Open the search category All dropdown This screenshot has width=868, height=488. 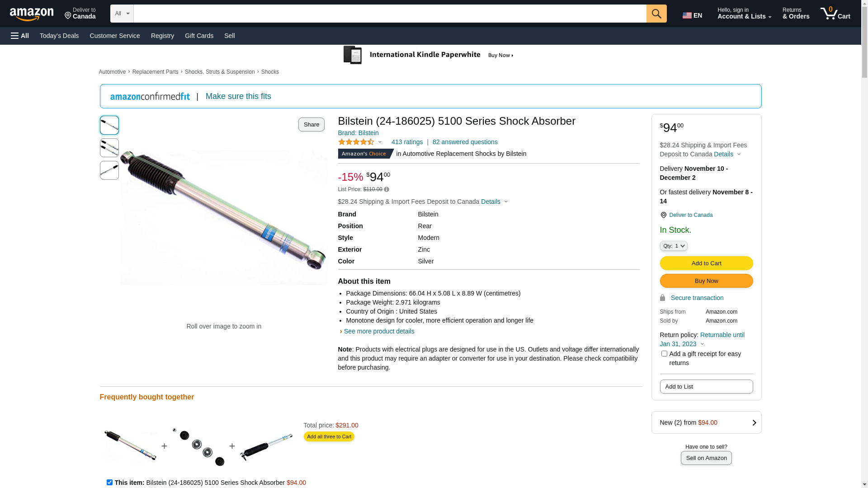[x=122, y=14]
